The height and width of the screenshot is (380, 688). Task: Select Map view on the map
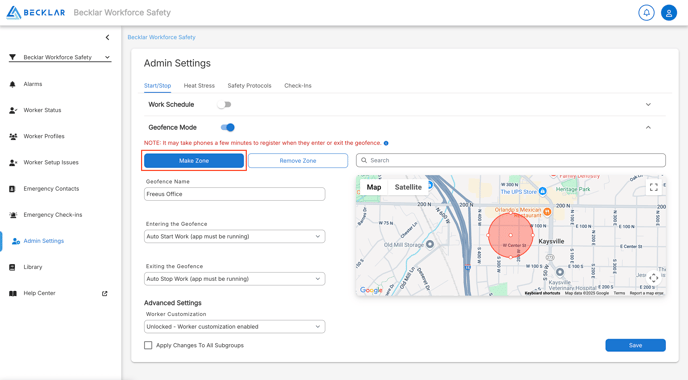(x=374, y=187)
